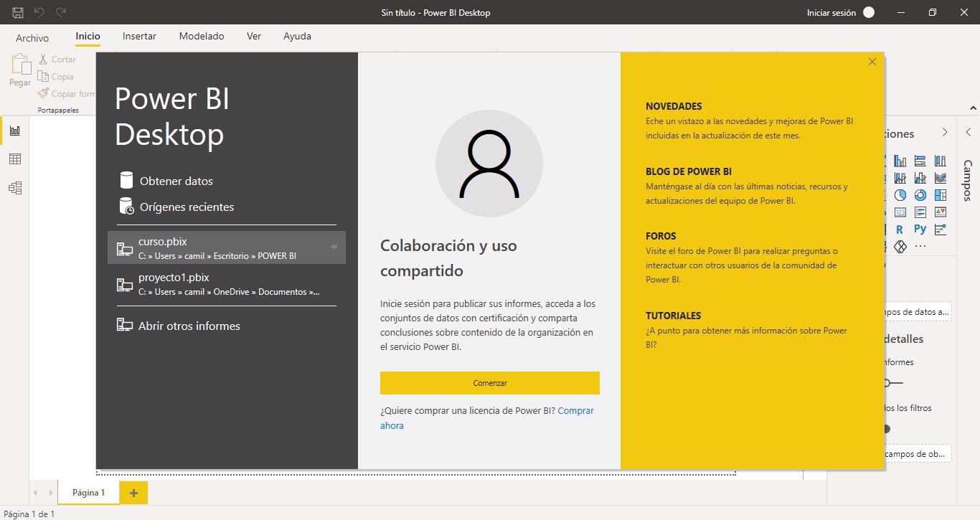Pin curso.pbix with the pushpin icon
The image size is (980, 520).
pyautogui.click(x=334, y=247)
